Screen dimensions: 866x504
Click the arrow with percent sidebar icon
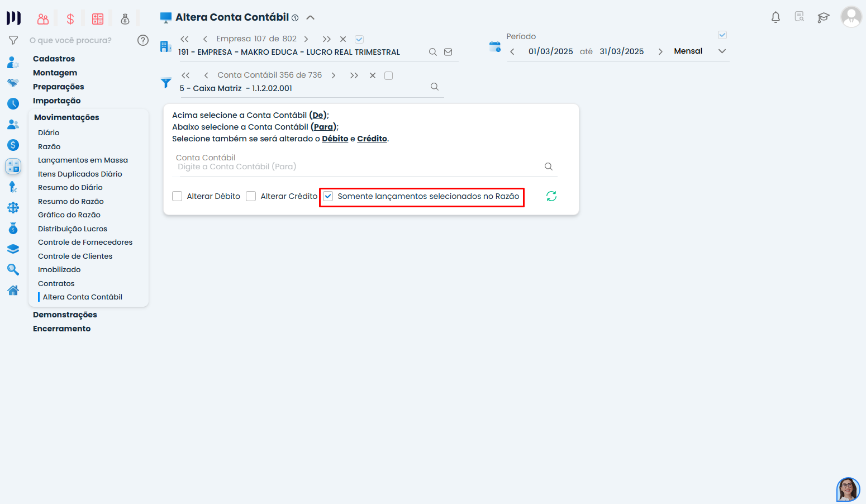coord(13,187)
